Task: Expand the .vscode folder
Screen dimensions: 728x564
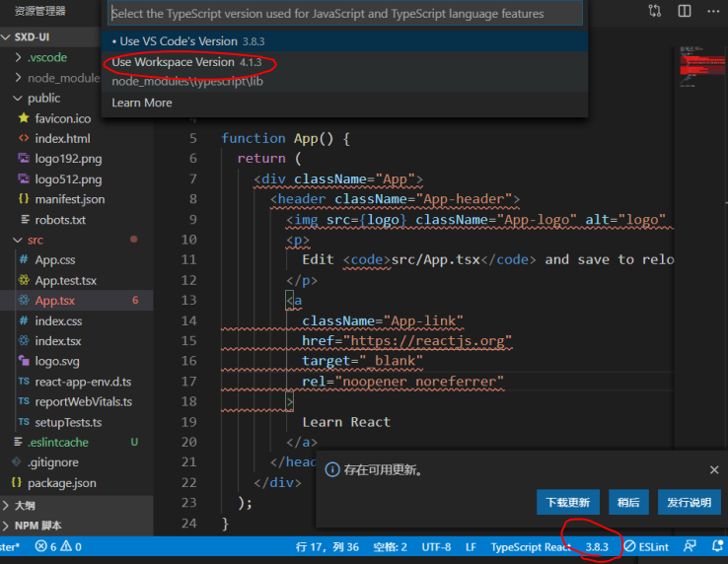Action: pos(18,57)
